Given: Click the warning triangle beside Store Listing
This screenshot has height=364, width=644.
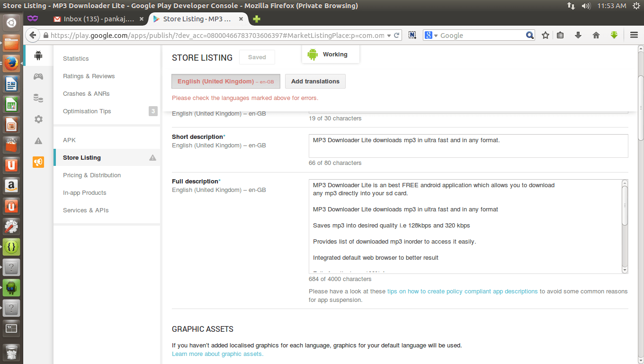Looking at the screenshot, I should click(x=152, y=158).
